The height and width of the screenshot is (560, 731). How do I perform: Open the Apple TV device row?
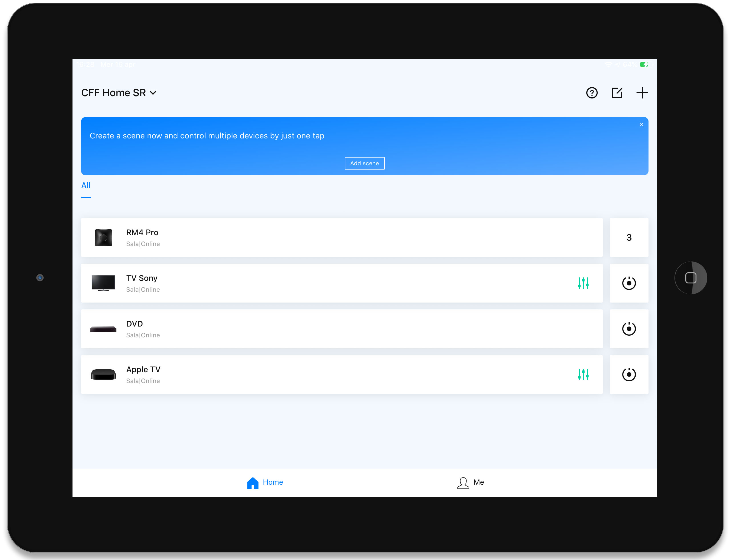(342, 374)
